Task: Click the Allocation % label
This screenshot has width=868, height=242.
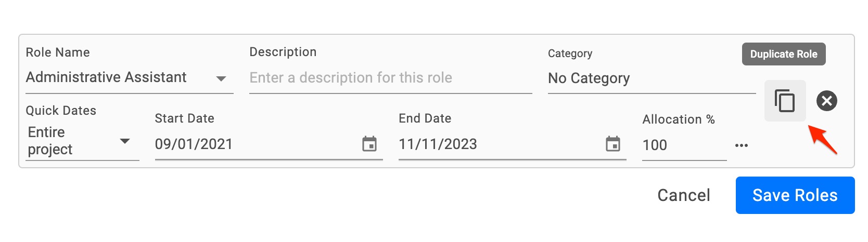Action: tap(679, 119)
